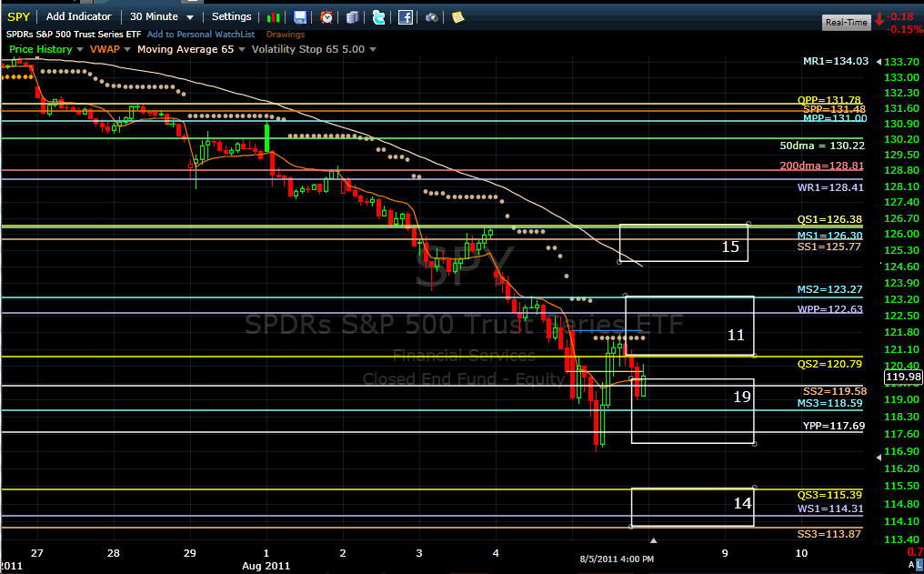Click the current price 119.98 label
The width and height of the screenshot is (924, 574).
[x=903, y=377]
